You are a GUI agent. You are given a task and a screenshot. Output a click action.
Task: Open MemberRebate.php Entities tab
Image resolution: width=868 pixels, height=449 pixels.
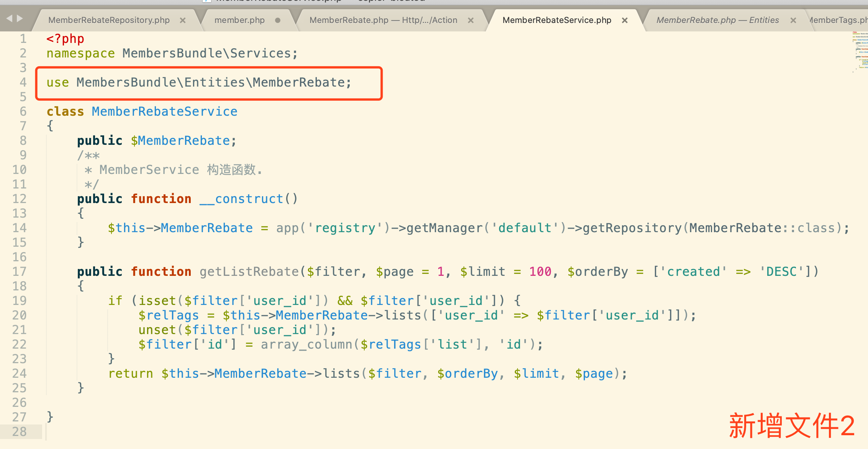coord(717,20)
